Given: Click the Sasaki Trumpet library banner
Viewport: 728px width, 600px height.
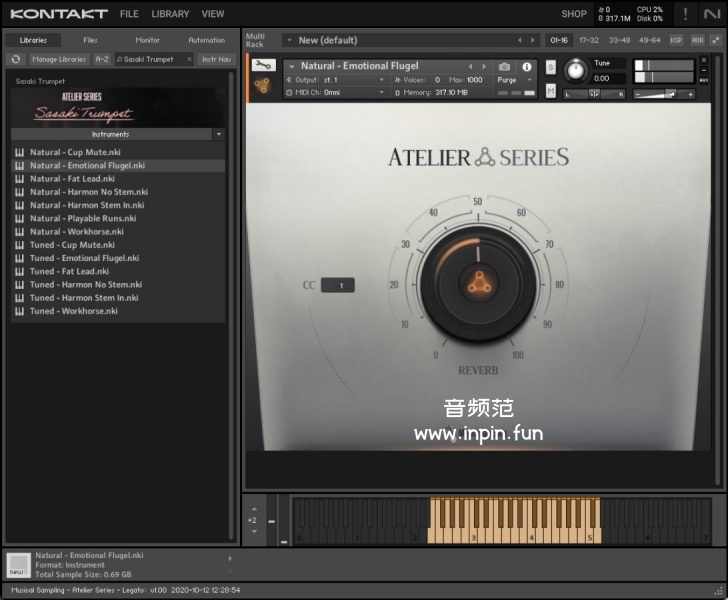Looking at the screenshot, I should click(118, 107).
